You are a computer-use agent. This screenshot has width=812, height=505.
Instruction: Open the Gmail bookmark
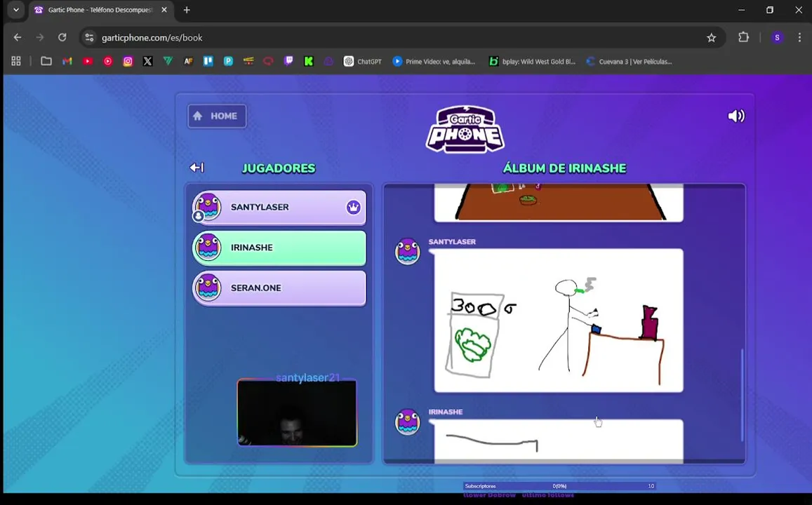[67, 61]
